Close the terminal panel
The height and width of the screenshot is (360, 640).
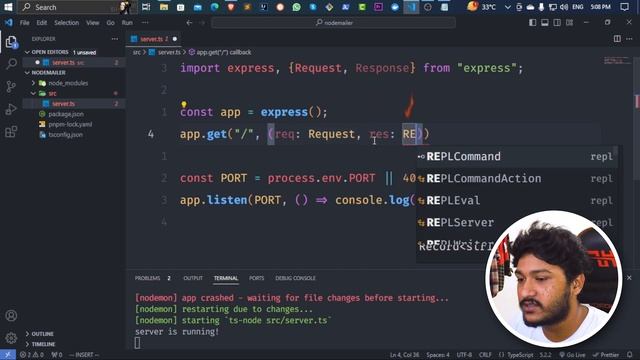(x=629, y=278)
